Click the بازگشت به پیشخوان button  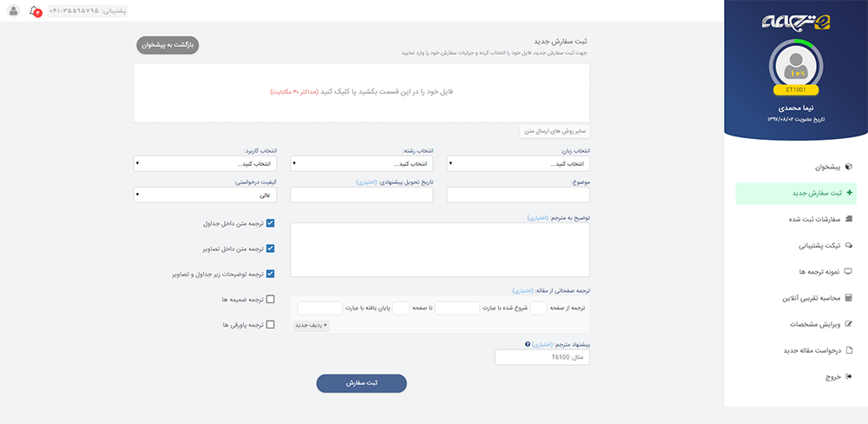pyautogui.click(x=168, y=45)
